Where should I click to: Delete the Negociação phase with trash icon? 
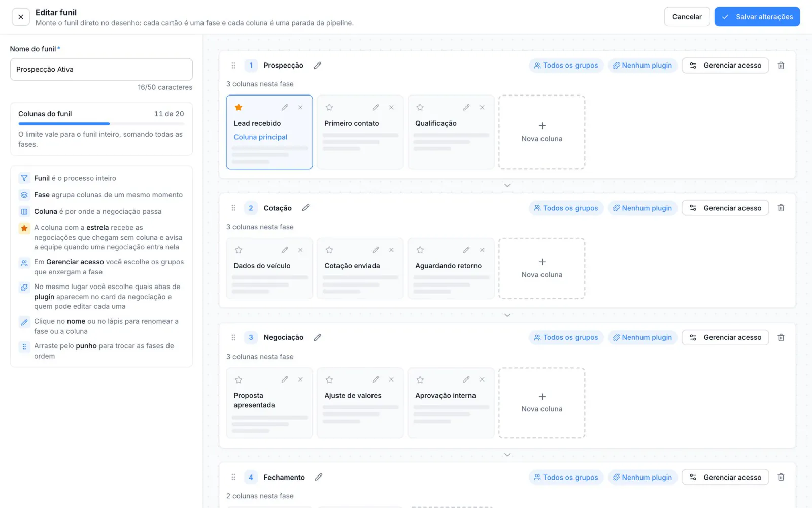(781, 337)
